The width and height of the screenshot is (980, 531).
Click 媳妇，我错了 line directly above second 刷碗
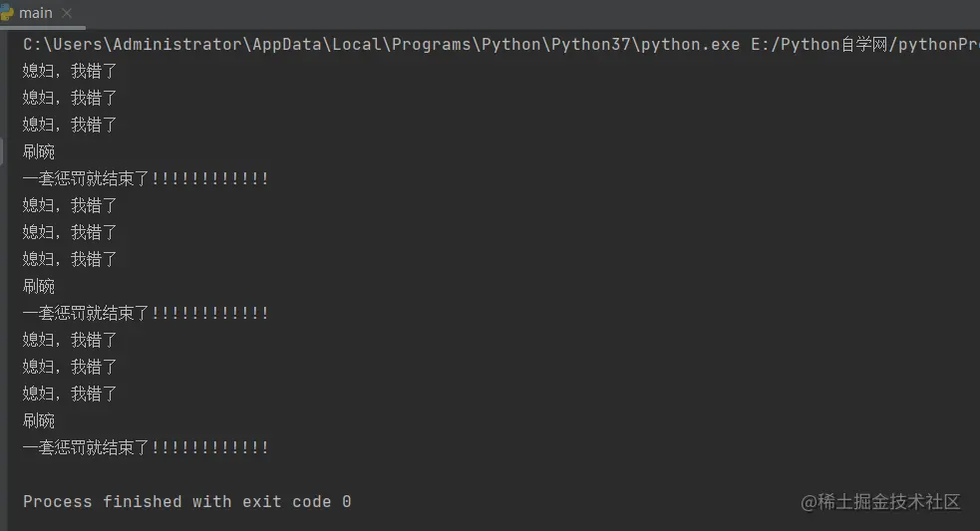click(70, 260)
